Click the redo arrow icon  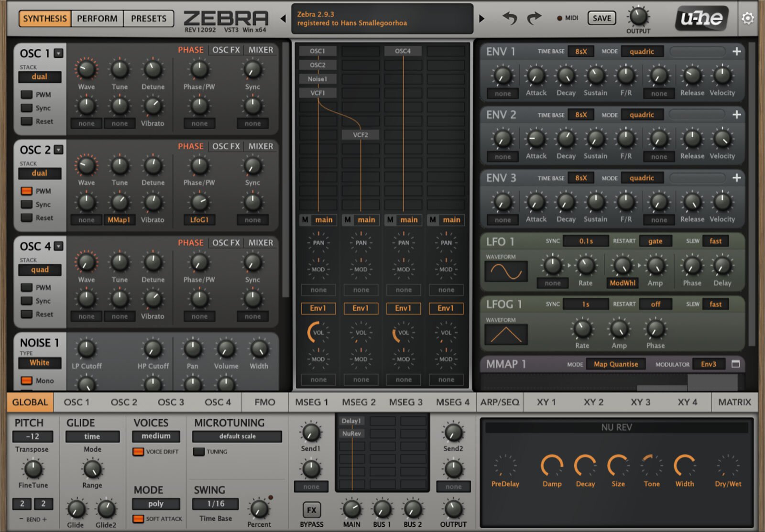[534, 19]
